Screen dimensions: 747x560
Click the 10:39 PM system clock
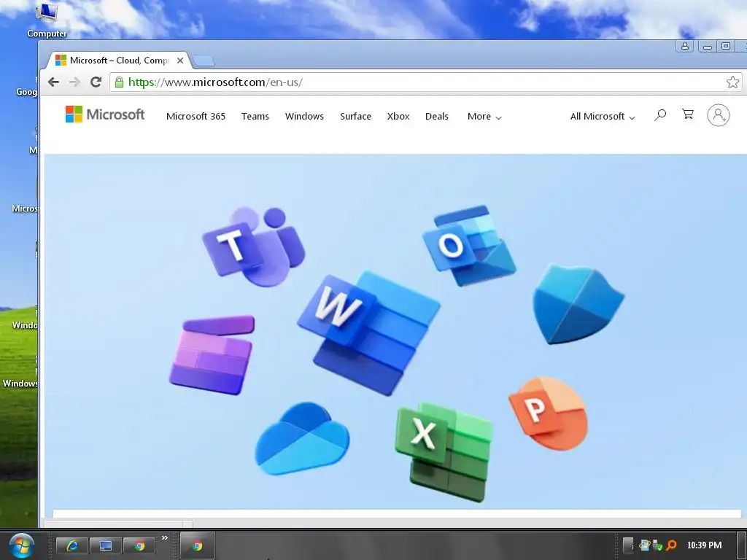[704, 545]
